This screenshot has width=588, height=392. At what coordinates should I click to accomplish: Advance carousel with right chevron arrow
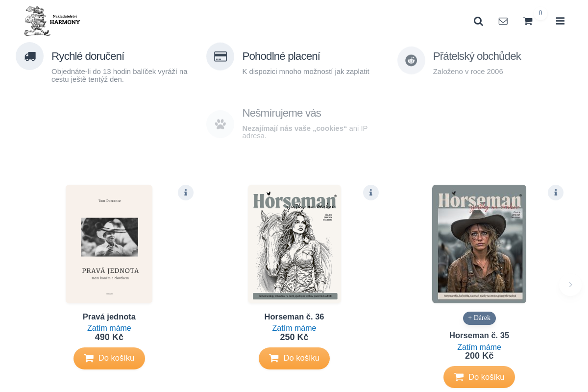pyautogui.click(x=570, y=285)
